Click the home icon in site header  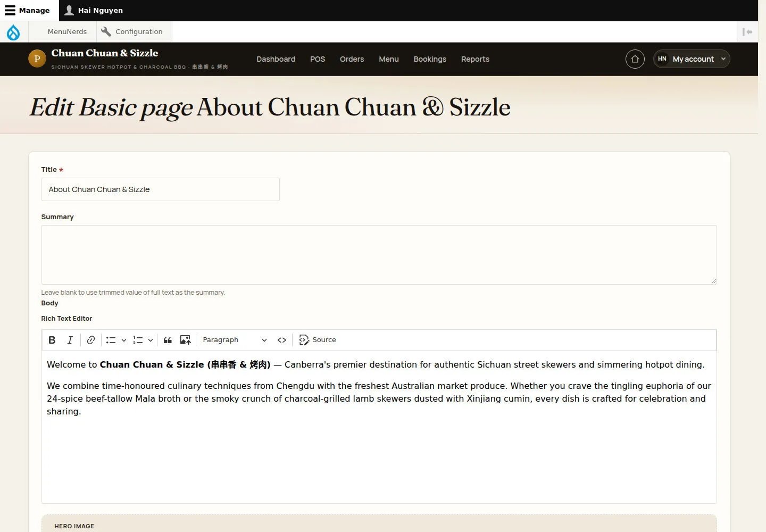pyautogui.click(x=635, y=59)
